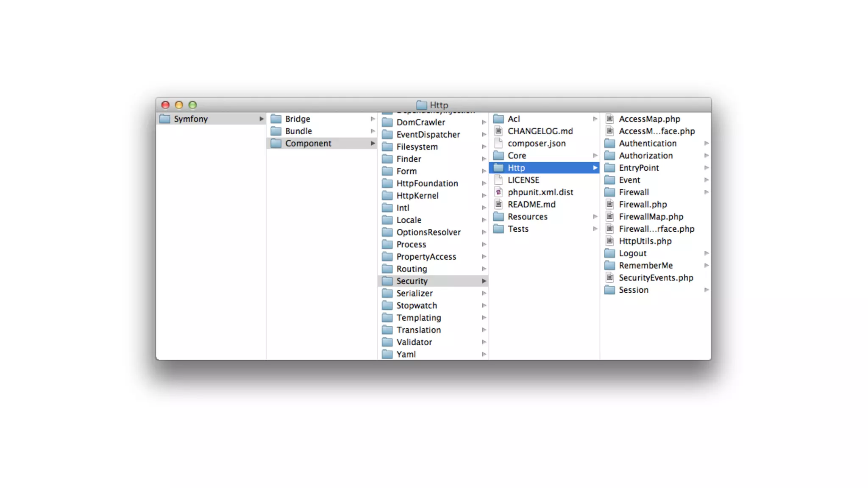Click the HttpUtils.php file icon
The image size is (868, 488).
[609, 241]
